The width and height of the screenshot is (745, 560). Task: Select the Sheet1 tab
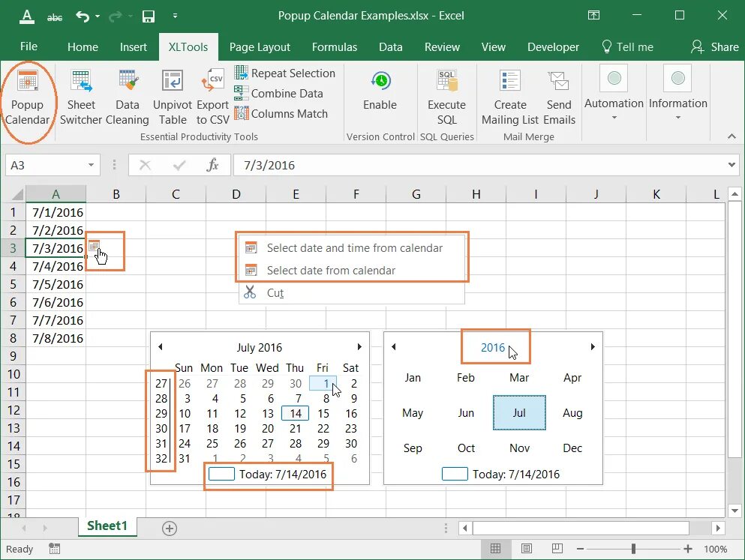[107, 526]
